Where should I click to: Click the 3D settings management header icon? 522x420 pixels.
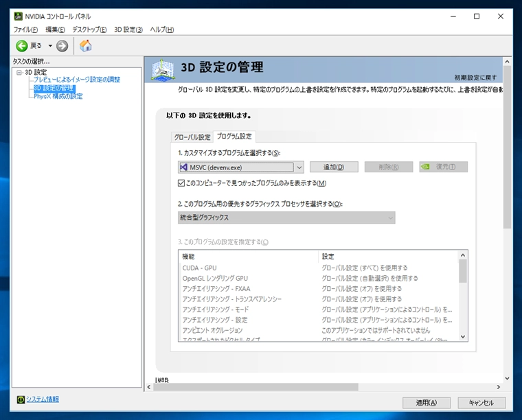coord(163,70)
